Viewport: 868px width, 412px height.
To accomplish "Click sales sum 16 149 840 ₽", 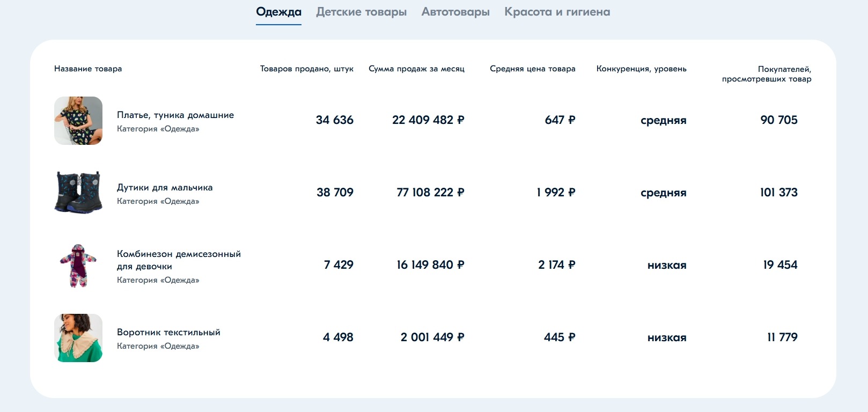I will click(x=430, y=265).
